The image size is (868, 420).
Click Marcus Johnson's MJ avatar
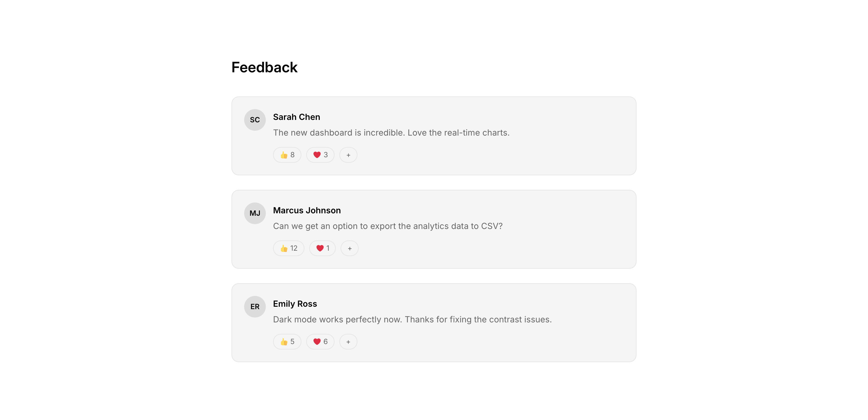click(255, 213)
